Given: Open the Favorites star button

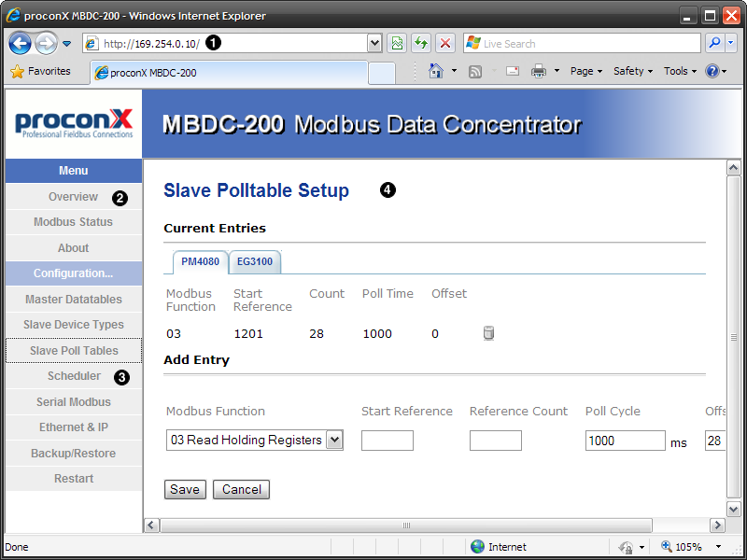Looking at the screenshot, I should (40, 72).
